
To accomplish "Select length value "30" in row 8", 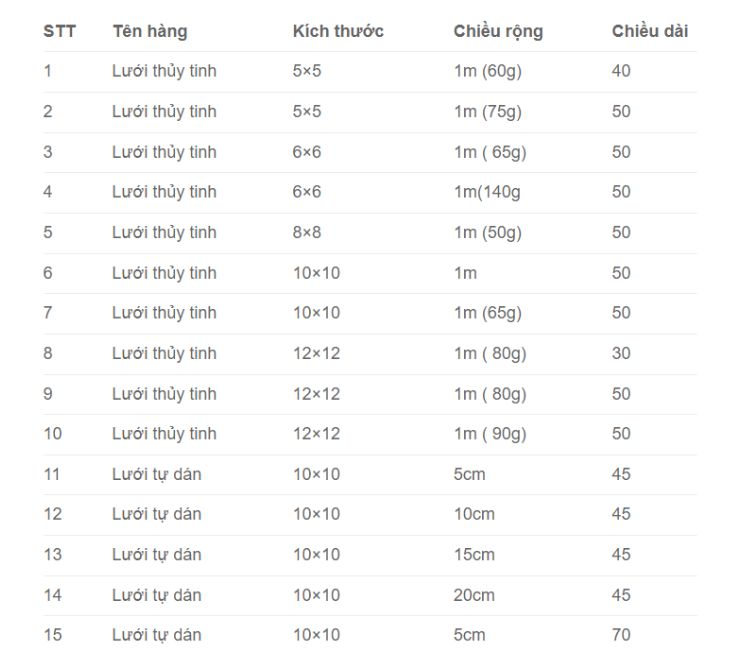I will (621, 353).
